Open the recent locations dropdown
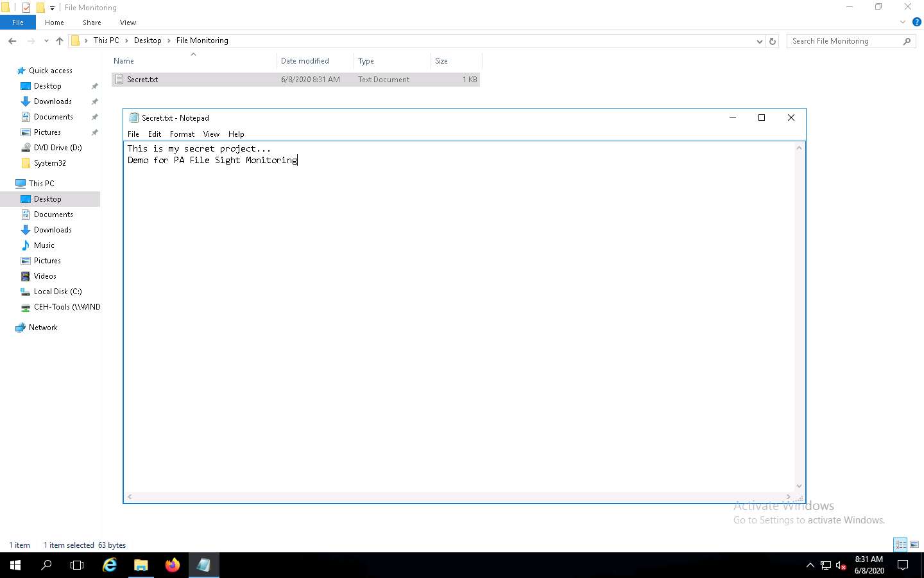 point(46,40)
